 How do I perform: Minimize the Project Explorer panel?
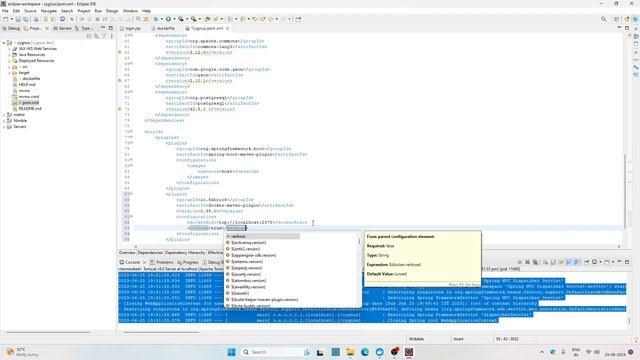tap(103, 28)
